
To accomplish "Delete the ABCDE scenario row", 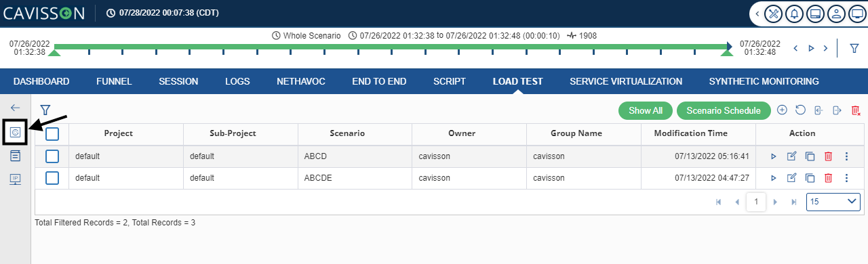I will point(828,178).
